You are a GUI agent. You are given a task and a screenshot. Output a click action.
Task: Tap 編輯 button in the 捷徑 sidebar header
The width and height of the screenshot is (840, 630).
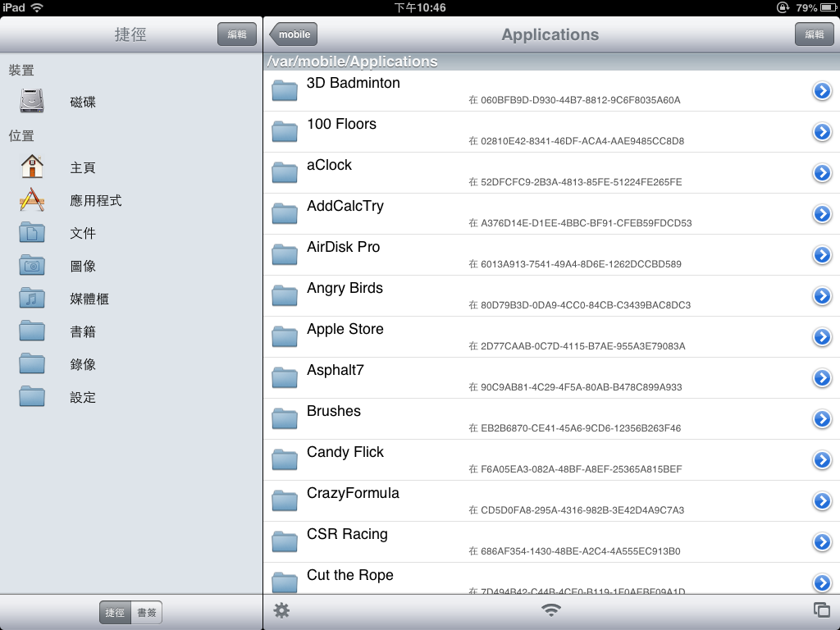point(236,34)
